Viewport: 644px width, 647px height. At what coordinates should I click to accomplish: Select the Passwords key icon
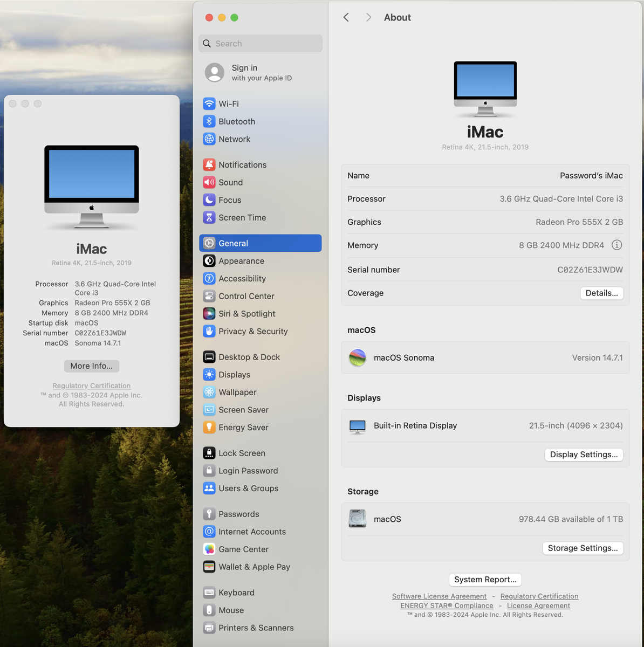coord(209,514)
